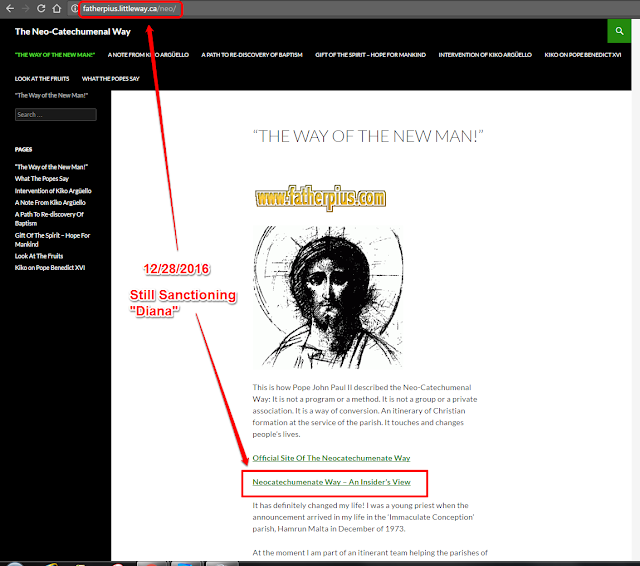Click sidebar page Look At The Fruits
The width and height of the screenshot is (640, 566).
coord(39,256)
